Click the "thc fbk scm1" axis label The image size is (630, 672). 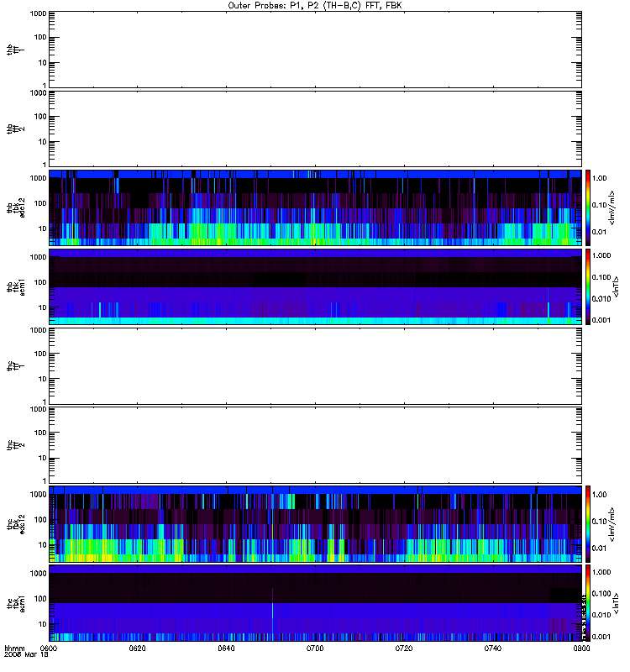(x=15, y=603)
